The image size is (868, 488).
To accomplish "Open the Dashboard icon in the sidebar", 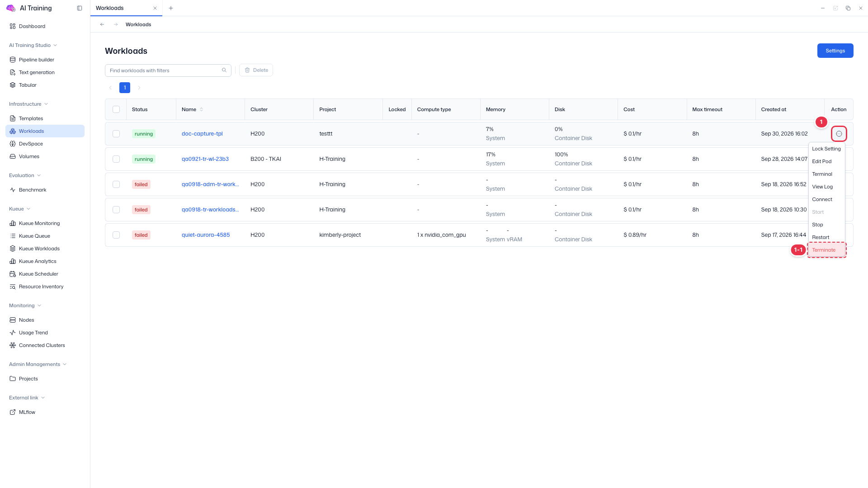I will (x=13, y=26).
